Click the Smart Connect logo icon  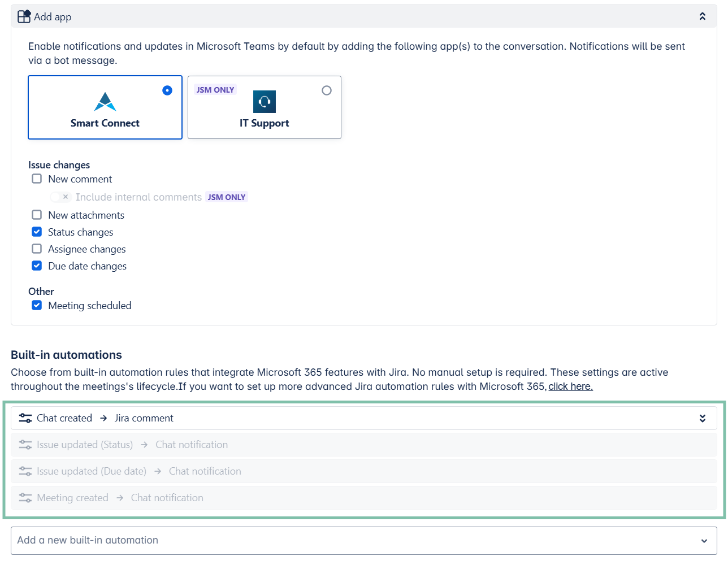pos(105,102)
